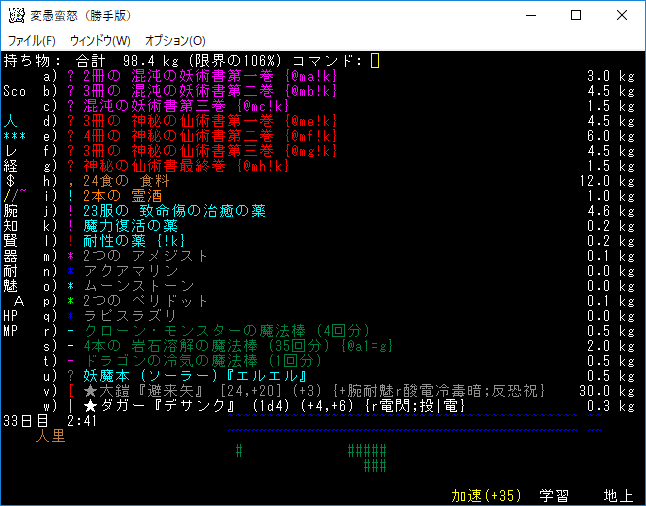Click the red '?' symbol beside 混沌の妖術書第一巻
Image resolution: width=646 pixels, height=506 pixels.
tap(71, 76)
